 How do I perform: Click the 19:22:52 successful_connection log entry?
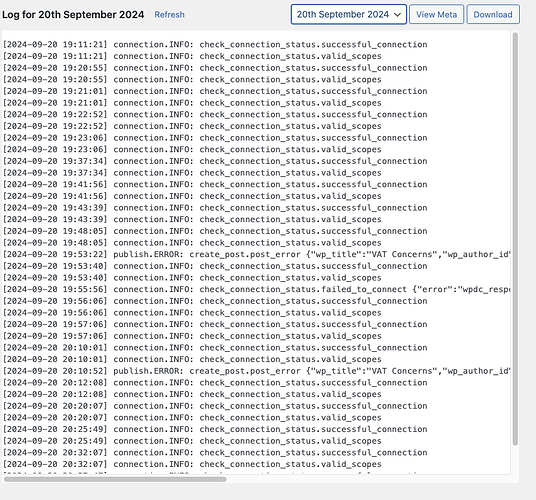pyautogui.click(x=215, y=114)
